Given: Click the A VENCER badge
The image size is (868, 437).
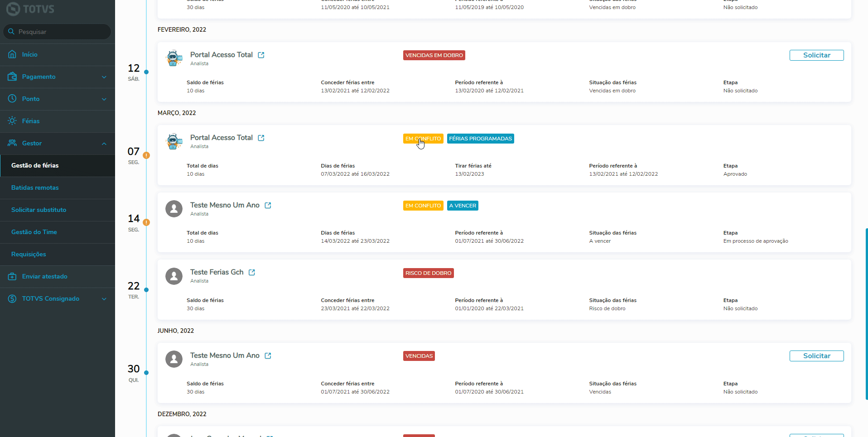Looking at the screenshot, I should click(x=463, y=206).
